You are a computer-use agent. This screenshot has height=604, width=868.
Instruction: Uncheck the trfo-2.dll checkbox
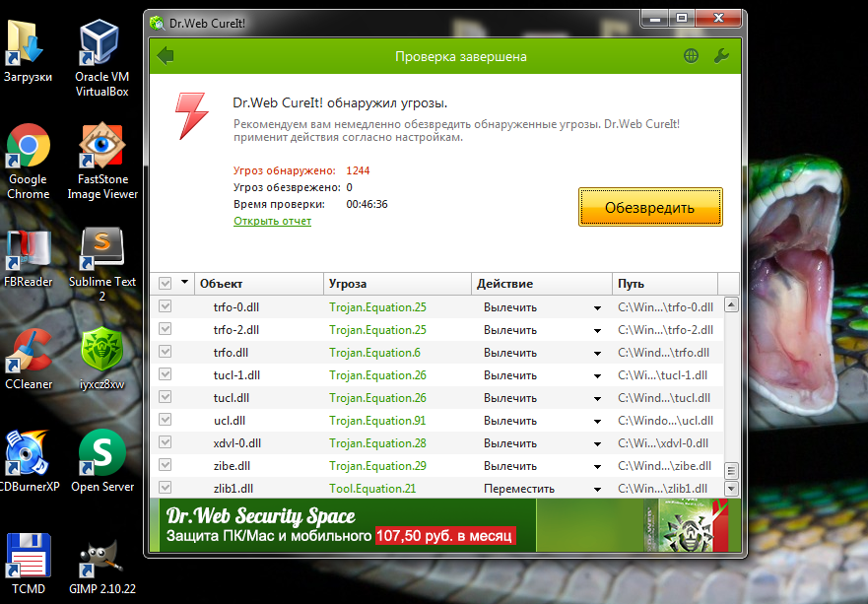point(165,329)
